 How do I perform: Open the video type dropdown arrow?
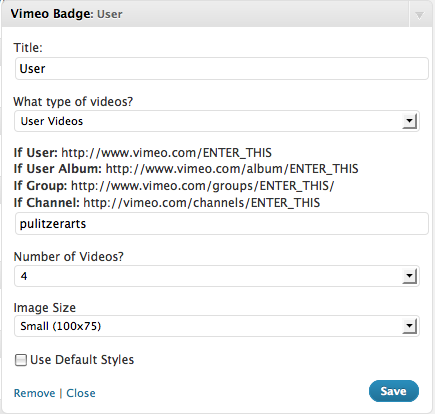tap(410, 121)
